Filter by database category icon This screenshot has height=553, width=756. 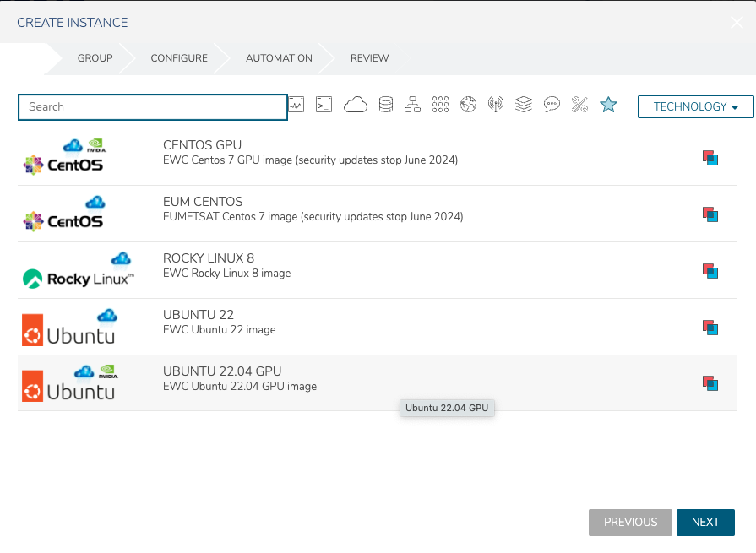[x=386, y=104]
